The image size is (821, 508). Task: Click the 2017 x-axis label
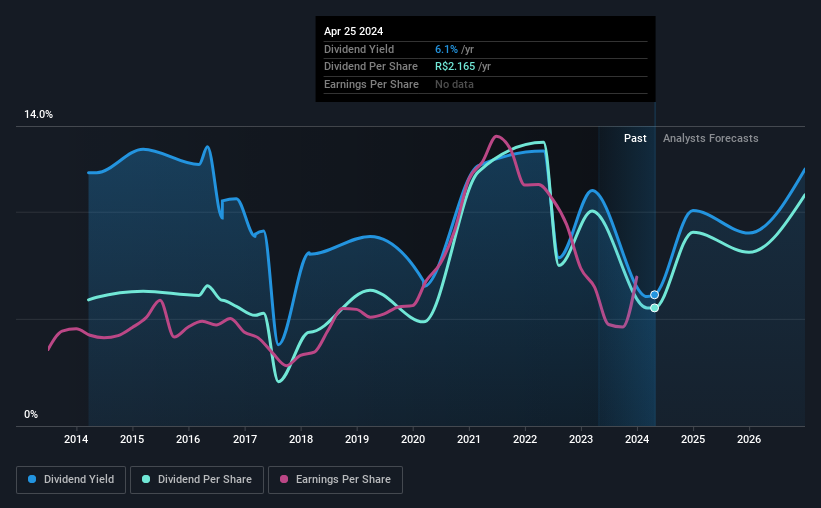[245, 439]
